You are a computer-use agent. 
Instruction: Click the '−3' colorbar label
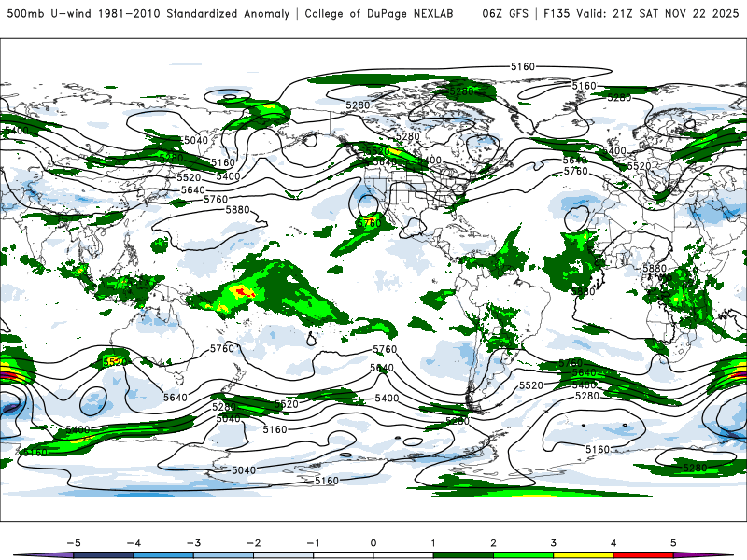193,543
